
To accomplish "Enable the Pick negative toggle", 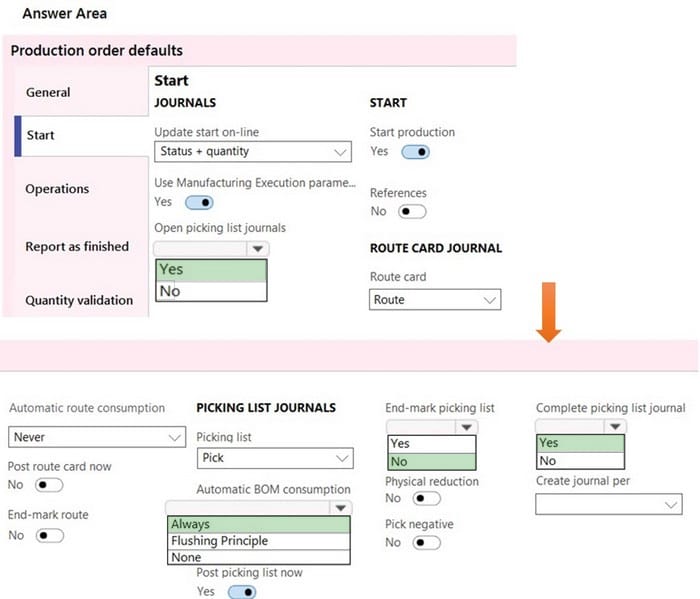I will tap(426, 543).
